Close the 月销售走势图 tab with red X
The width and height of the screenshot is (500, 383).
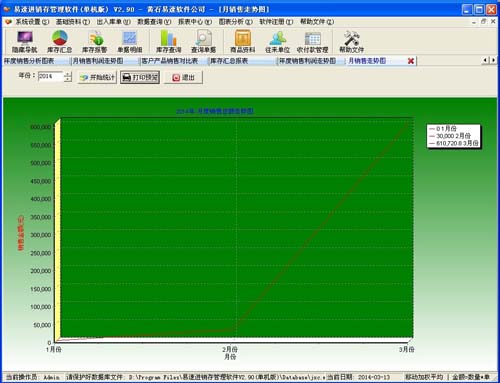pyautogui.click(x=411, y=61)
